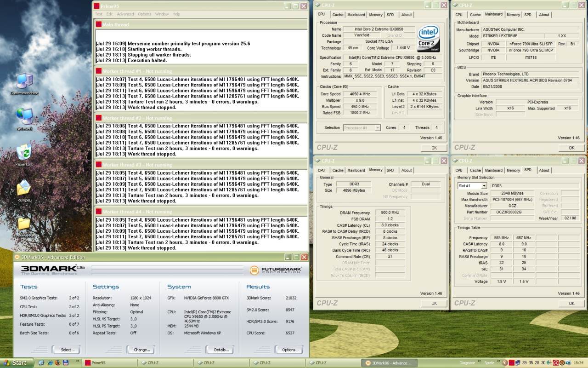Image resolution: width=588 pixels, height=368 pixels.
Task: Open the Gamersmaschine desktop icon
Action: 24,81
